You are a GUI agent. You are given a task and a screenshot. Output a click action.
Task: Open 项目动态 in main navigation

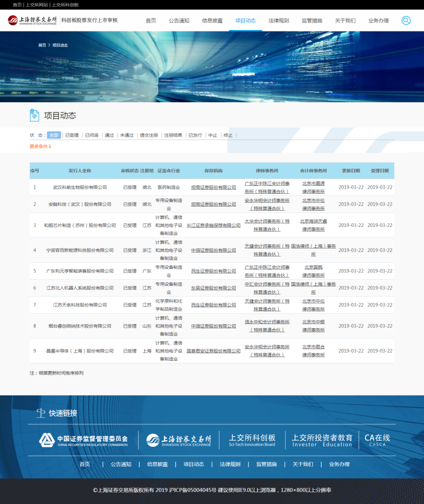(246, 20)
